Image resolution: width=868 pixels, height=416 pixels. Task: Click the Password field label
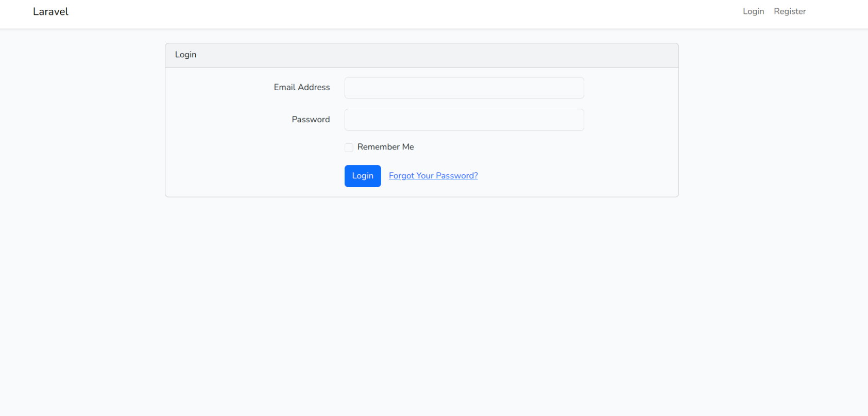[x=311, y=119]
